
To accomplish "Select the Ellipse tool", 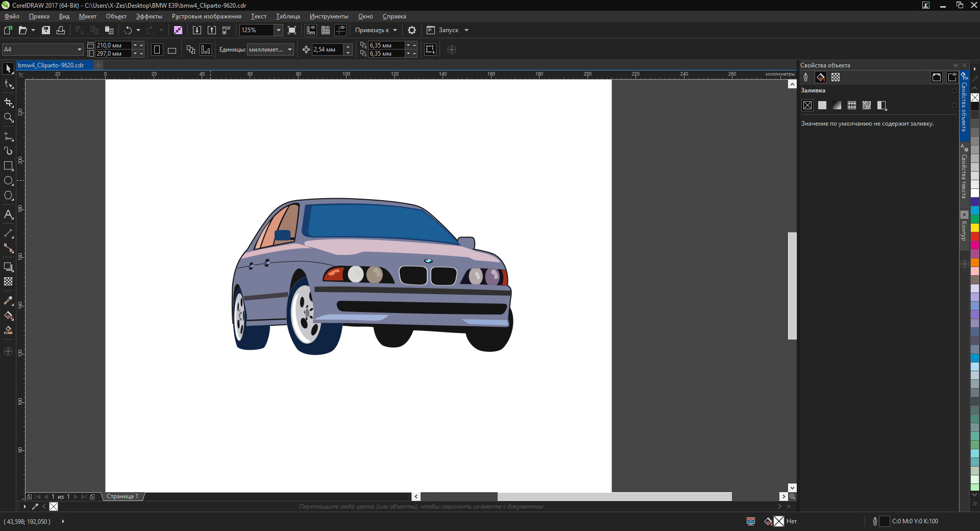I will coord(8,181).
